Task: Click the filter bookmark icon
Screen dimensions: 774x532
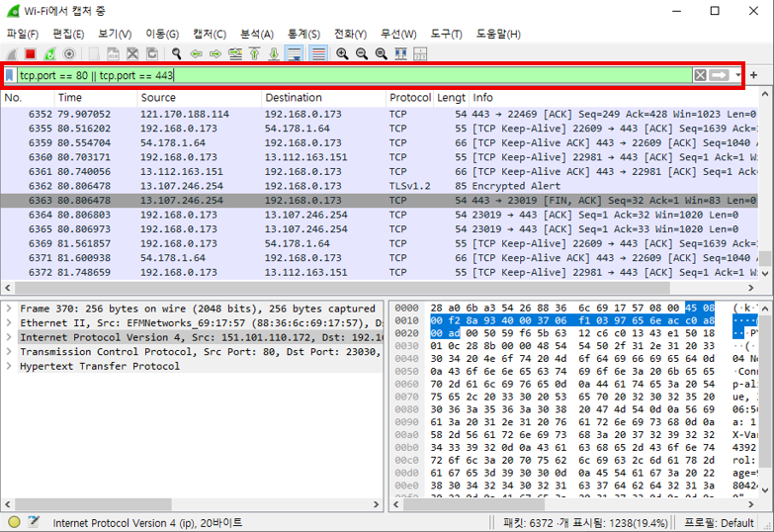Action: click(x=10, y=75)
